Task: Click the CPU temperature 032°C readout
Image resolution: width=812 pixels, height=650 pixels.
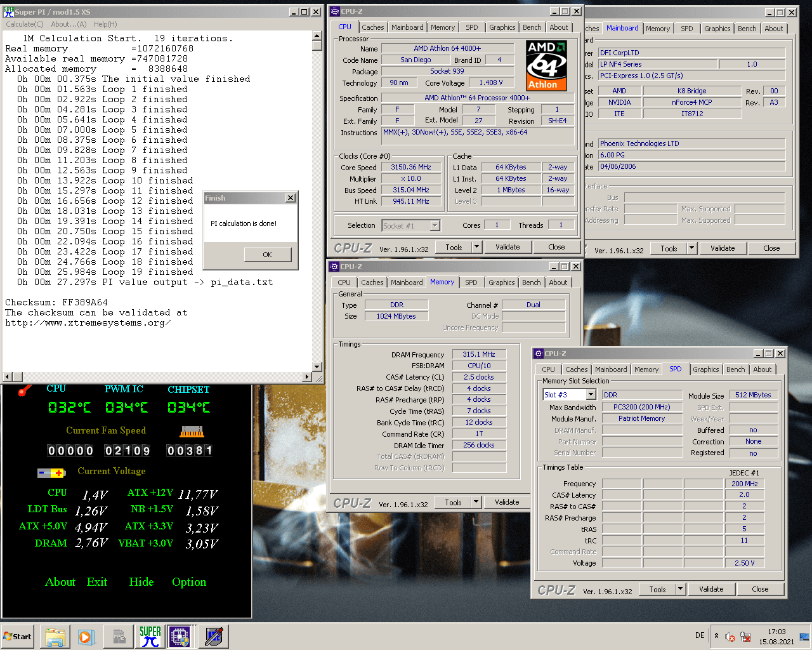Action: tap(70, 408)
